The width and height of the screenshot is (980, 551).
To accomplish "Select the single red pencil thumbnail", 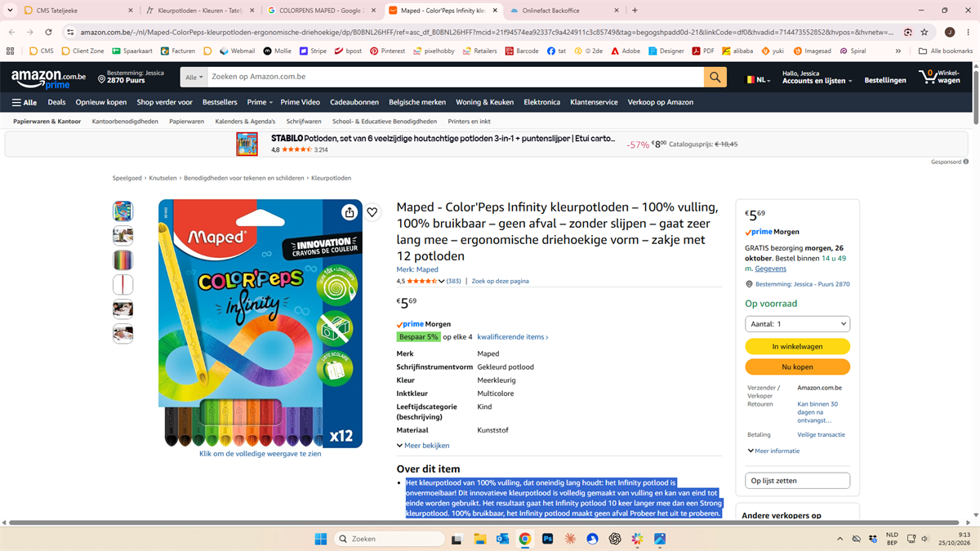I will pos(122,285).
